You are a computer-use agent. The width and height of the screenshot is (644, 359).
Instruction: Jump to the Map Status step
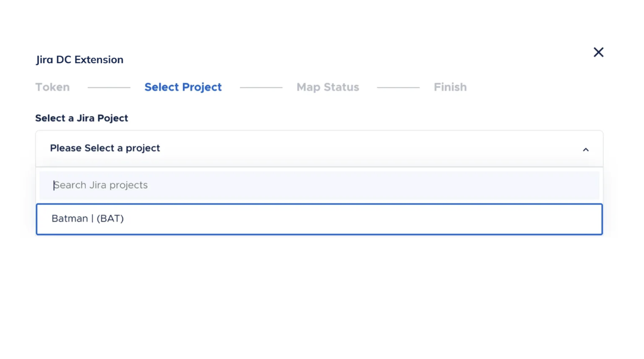(328, 87)
